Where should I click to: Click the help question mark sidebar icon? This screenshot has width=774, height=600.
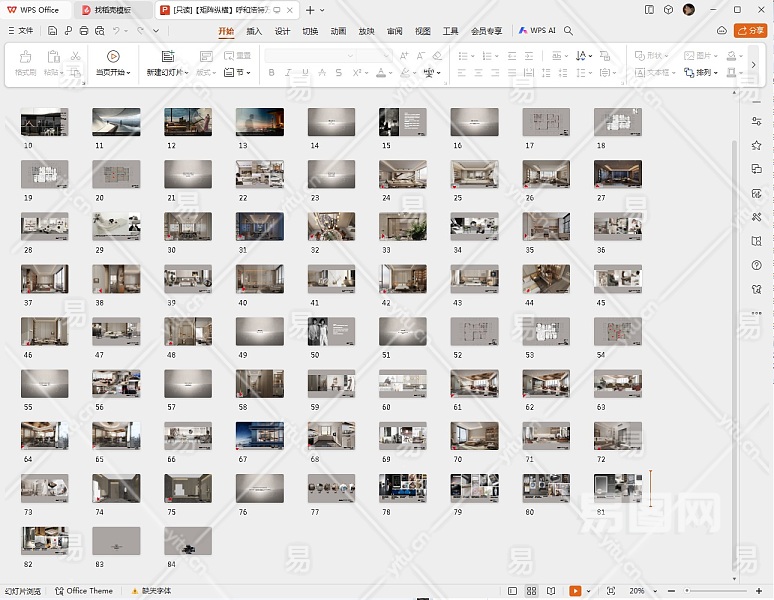tap(756, 265)
